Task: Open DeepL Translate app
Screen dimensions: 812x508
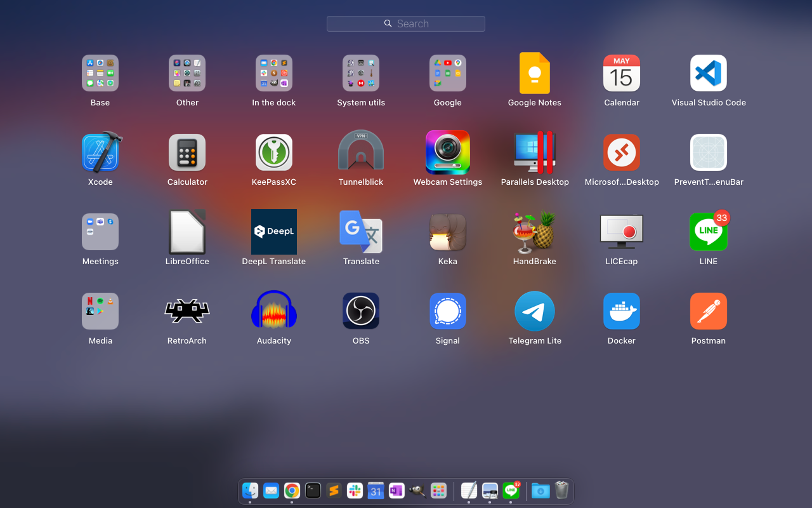Action: 274,232
